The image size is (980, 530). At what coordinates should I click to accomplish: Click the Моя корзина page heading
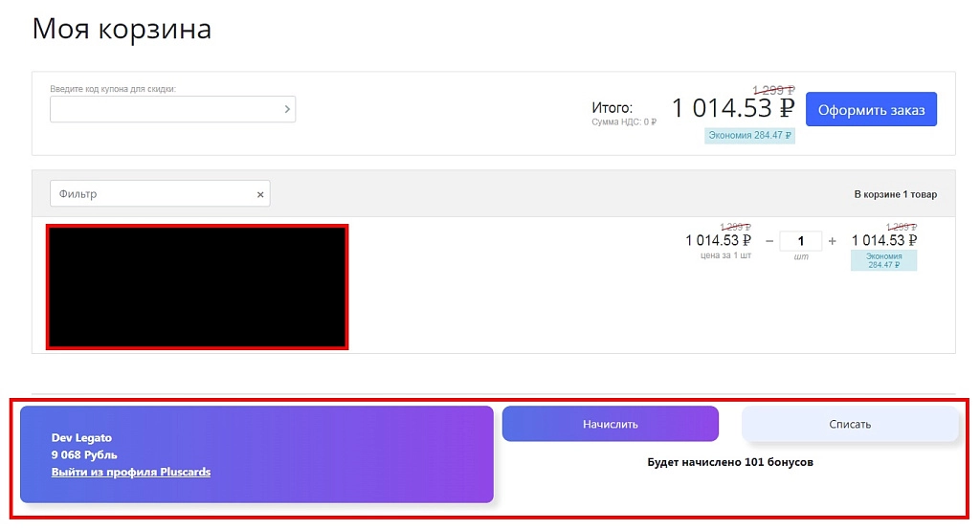122,30
